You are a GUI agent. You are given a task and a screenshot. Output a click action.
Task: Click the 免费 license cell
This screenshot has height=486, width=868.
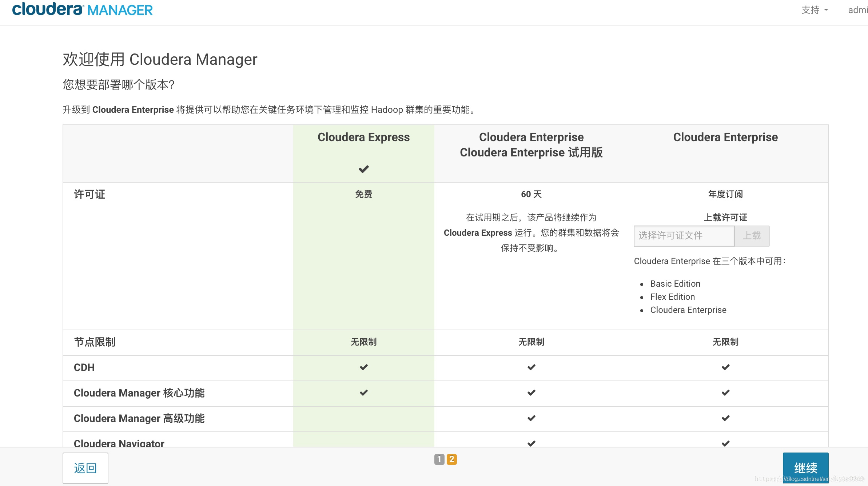pos(363,194)
